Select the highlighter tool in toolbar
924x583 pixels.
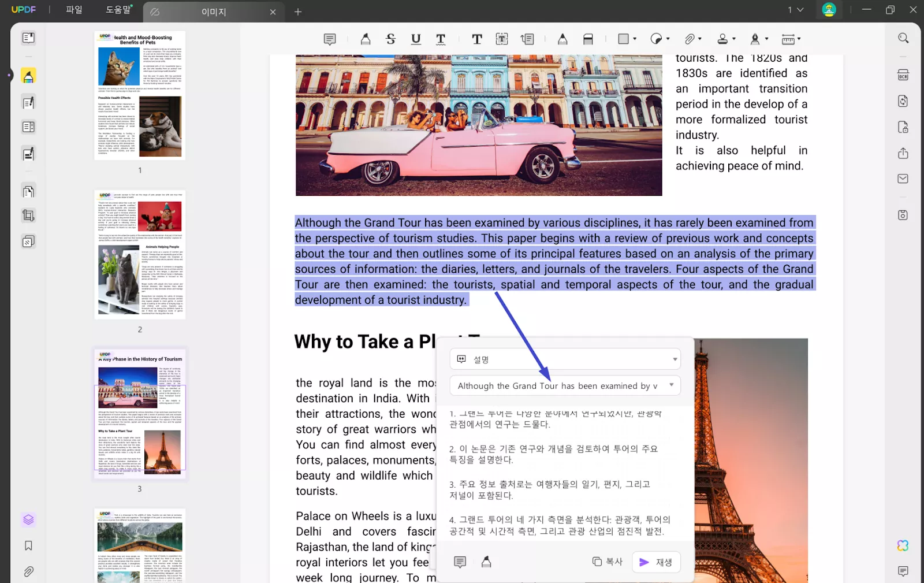click(x=366, y=39)
